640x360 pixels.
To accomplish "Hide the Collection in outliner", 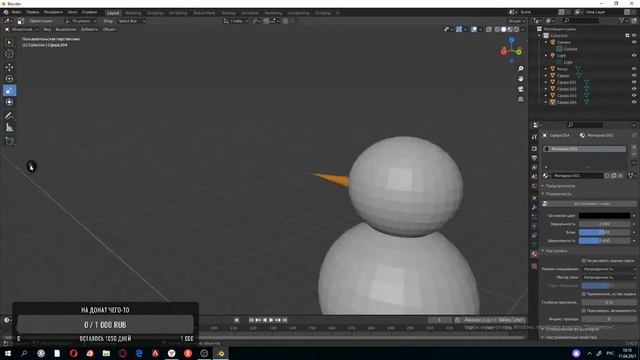I will 634,36.
